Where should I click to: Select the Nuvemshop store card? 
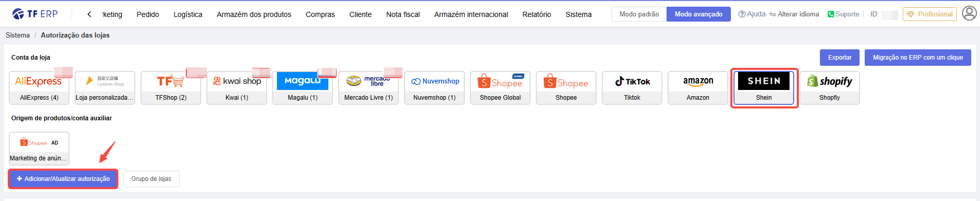[x=434, y=88]
